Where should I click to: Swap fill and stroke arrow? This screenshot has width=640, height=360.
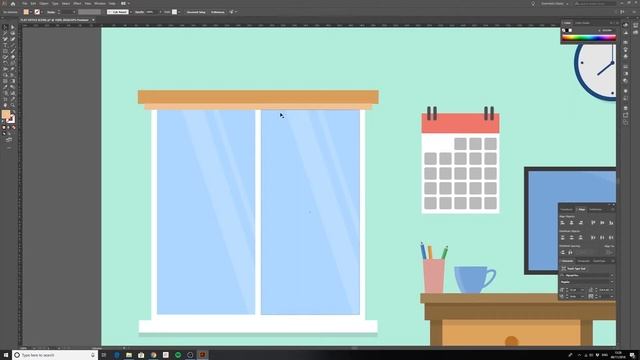[x=14, y=111]
